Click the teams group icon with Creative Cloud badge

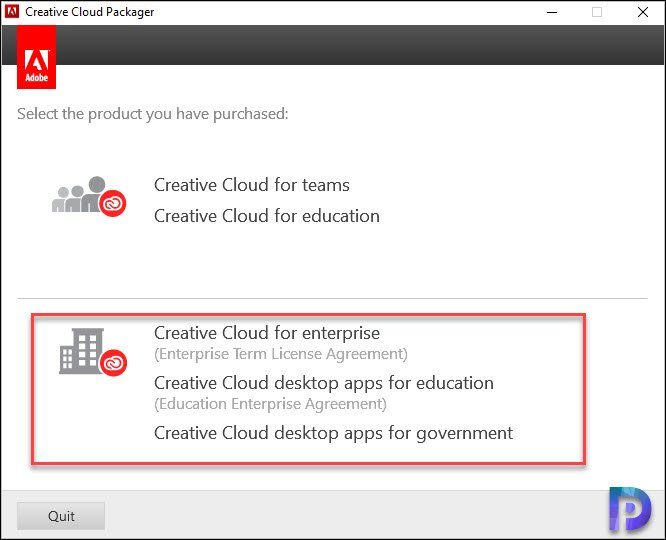point(89,196)
